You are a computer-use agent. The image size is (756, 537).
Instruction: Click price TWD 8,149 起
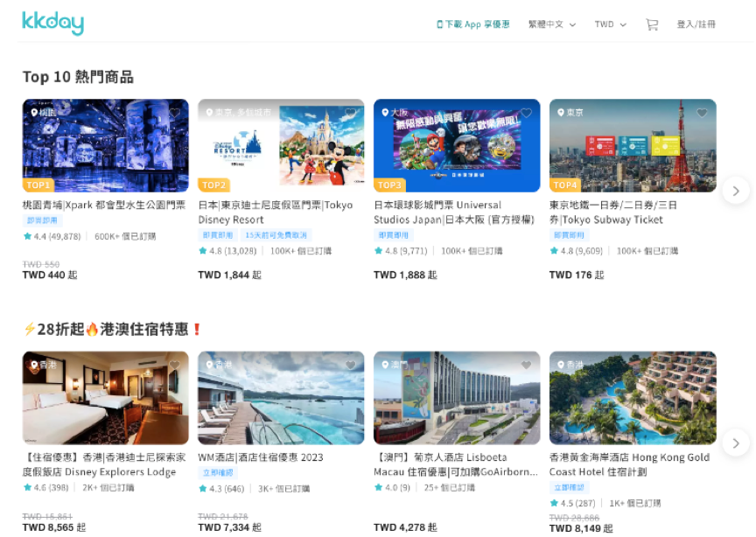pos(581,528)
